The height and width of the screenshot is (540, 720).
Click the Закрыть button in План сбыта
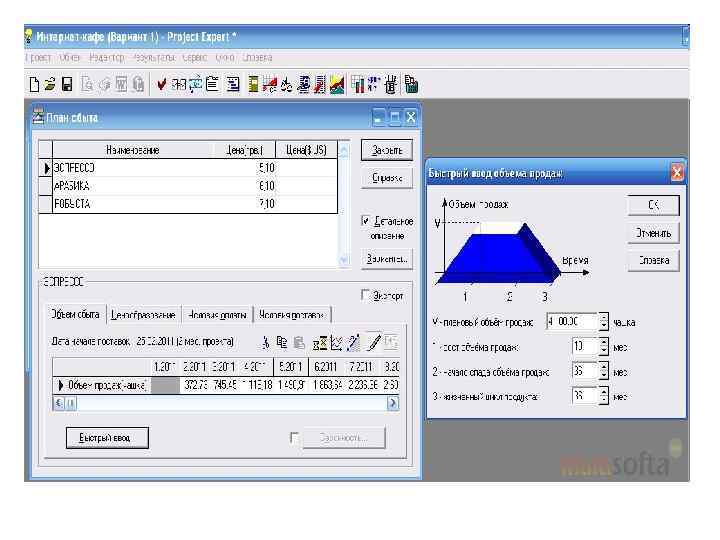[x=387, y=150]
